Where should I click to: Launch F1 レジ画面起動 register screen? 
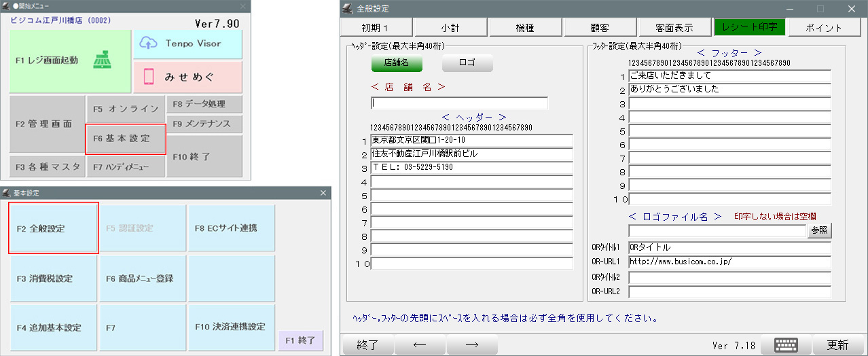click(x=71, y=61)
